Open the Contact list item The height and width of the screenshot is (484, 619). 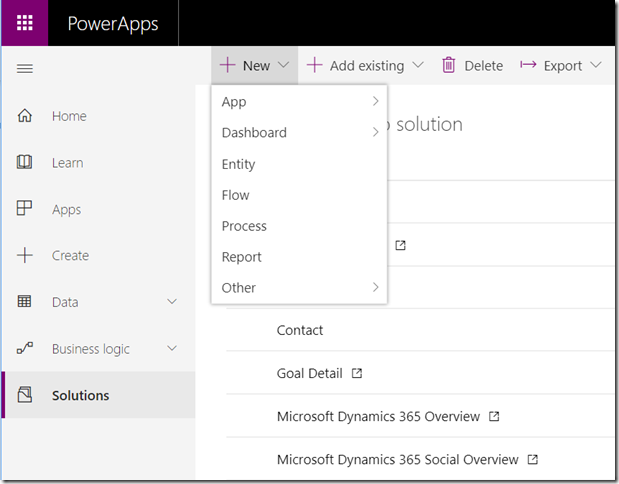coord(300,330)
